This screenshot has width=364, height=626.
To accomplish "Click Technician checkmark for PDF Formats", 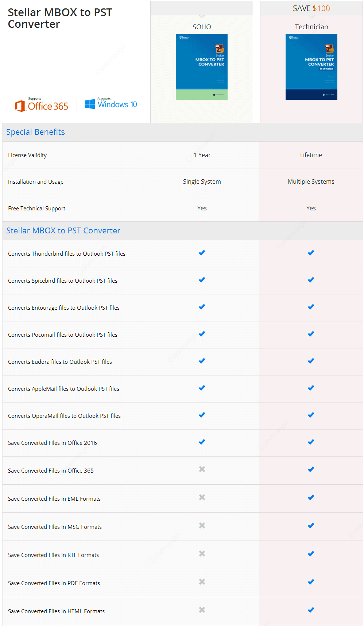I will coord(311,582).
